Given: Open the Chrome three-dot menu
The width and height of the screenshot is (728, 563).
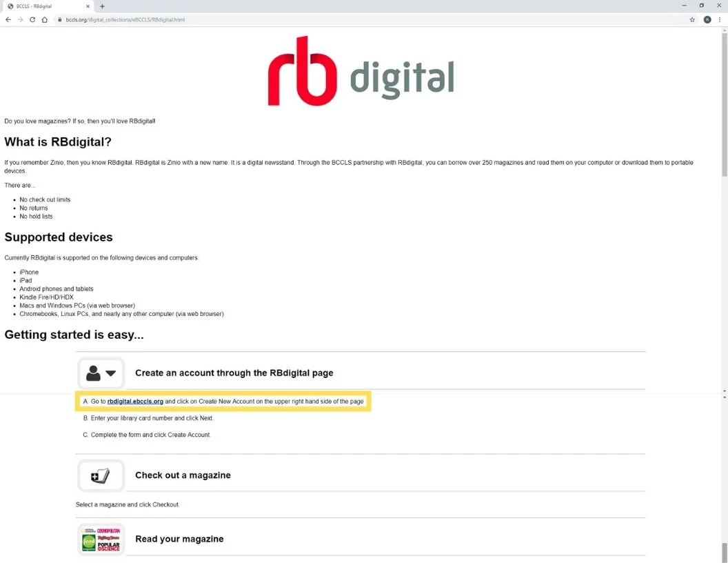Looking at the screenshot, I should tap(720, 19).
